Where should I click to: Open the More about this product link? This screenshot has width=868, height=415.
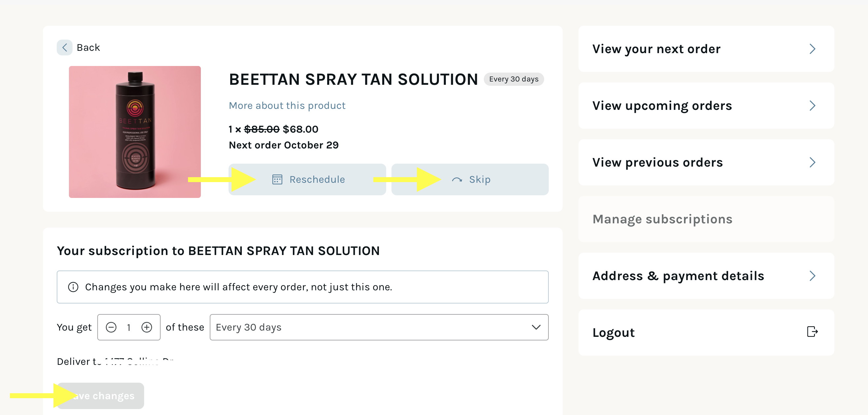tap(287, 106)
